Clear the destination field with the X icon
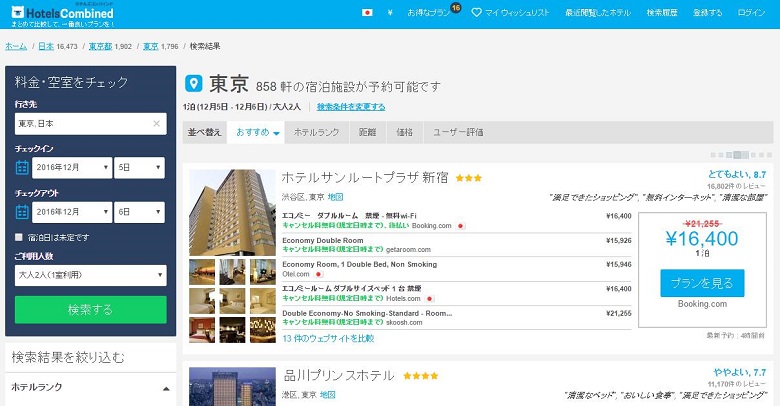Screen dimensions: 780x406 [157, 124]
